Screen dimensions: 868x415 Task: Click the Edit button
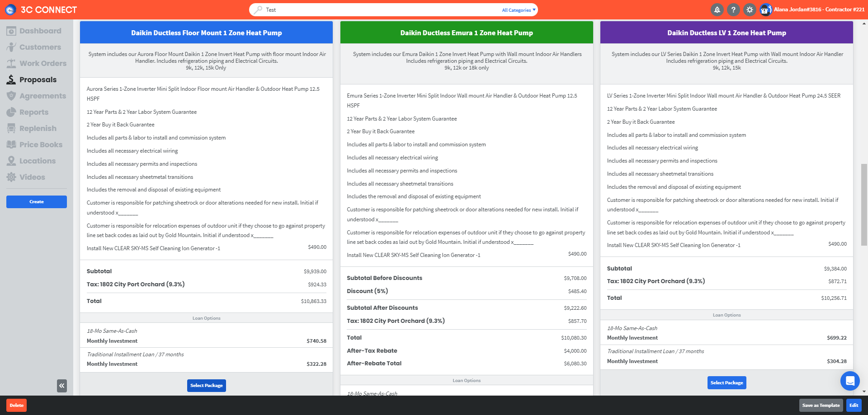click(854, 405)
